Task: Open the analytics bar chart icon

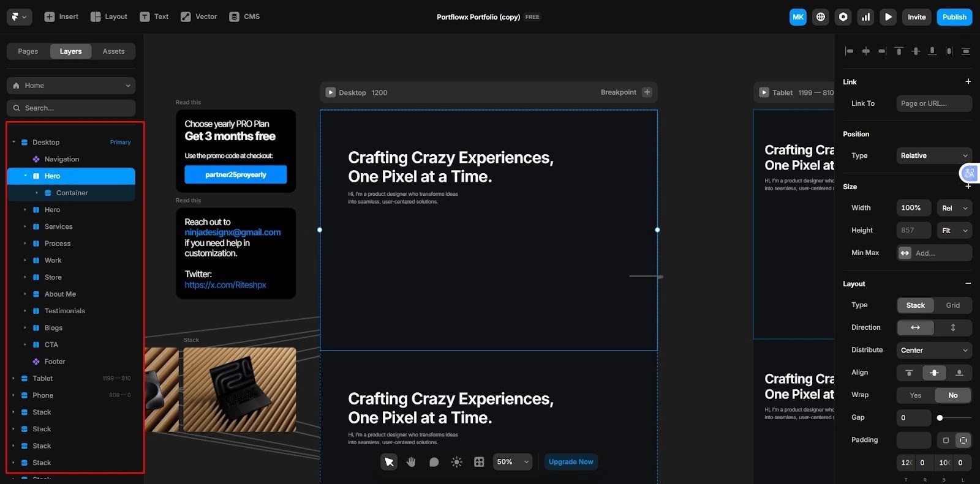Action: tap(865, 17)
